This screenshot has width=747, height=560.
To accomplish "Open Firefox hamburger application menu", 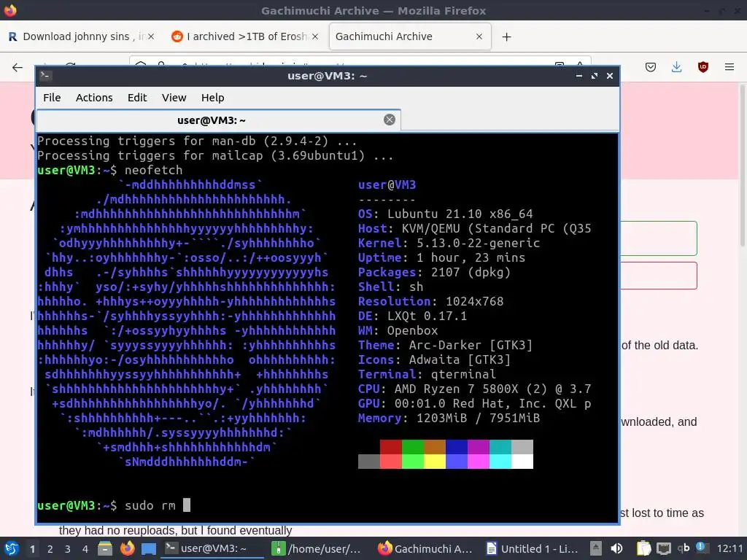I will click(729, 67).
